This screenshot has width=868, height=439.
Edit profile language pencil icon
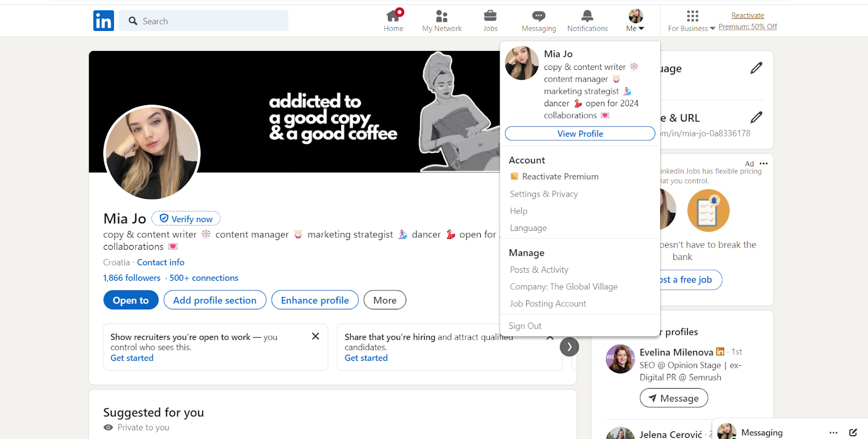(756, 68)
